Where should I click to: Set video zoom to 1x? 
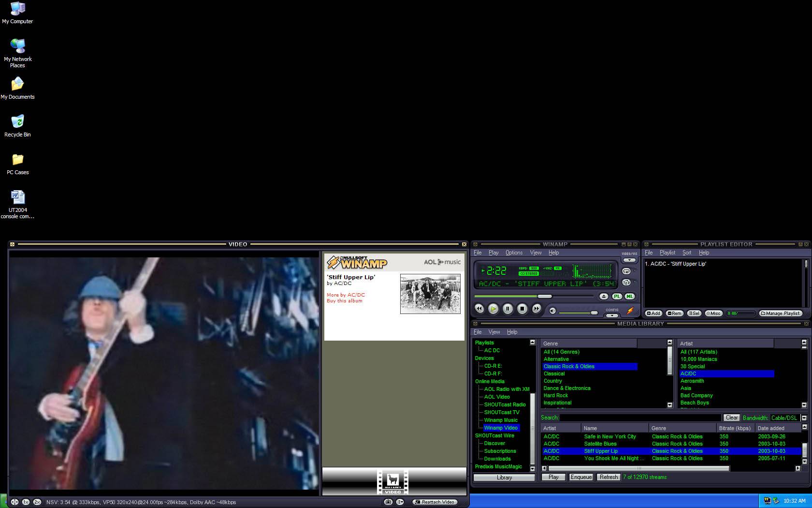[x=26, y=502]
